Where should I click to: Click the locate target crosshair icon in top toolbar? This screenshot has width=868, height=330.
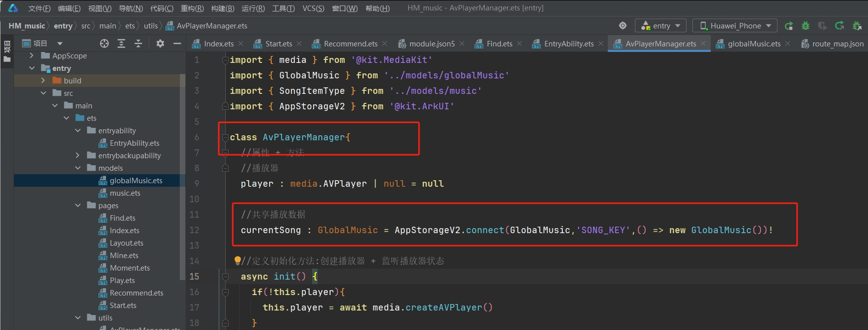click(623, 26)
